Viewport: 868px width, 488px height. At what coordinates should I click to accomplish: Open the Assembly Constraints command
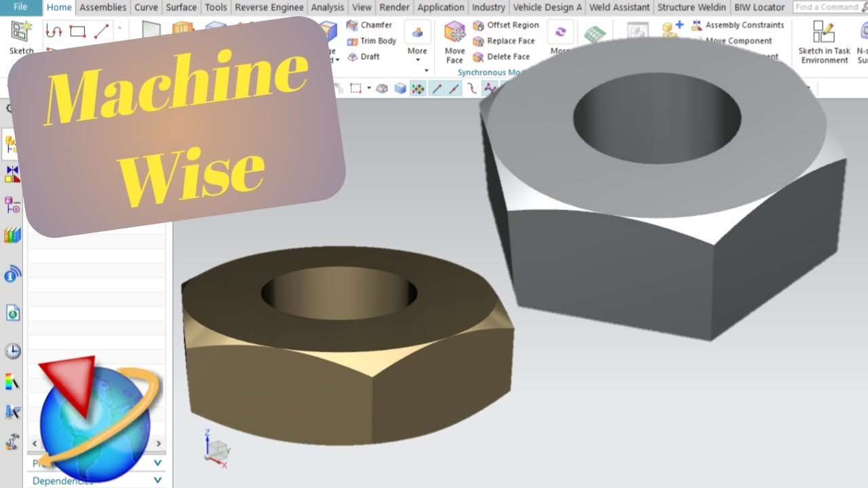[x=738, y=25]
